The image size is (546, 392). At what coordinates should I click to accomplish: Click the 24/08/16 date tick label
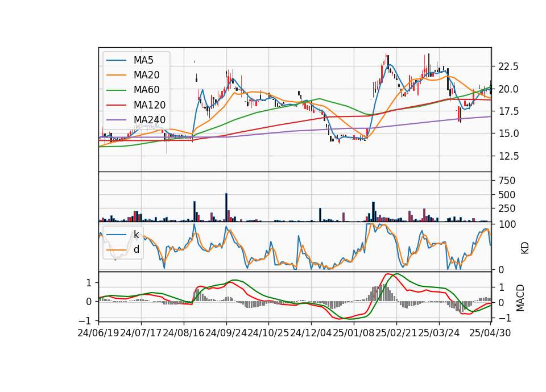(184, 333)
